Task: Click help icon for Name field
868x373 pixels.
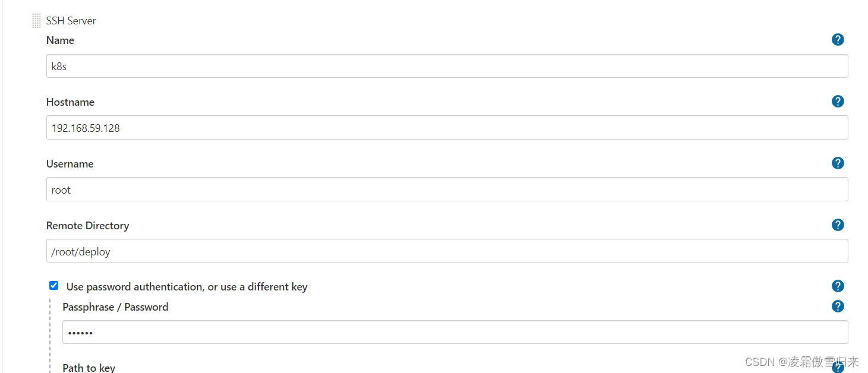Action: [x=838, y=40]
